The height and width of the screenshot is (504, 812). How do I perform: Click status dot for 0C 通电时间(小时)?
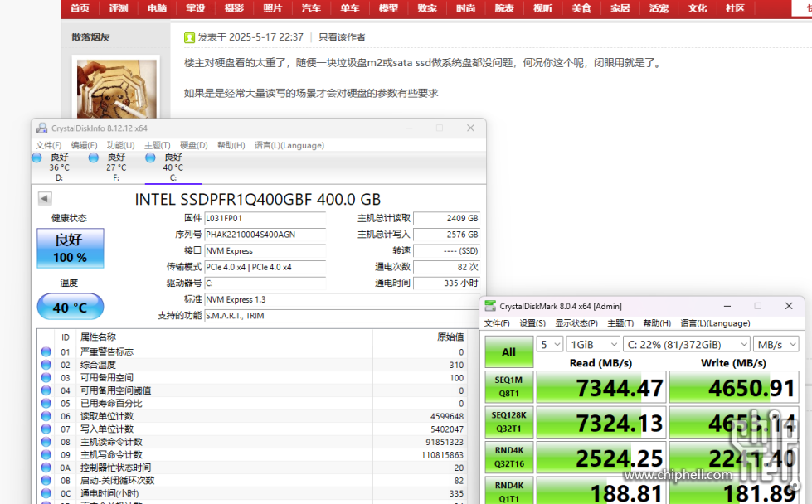(46, 493)
